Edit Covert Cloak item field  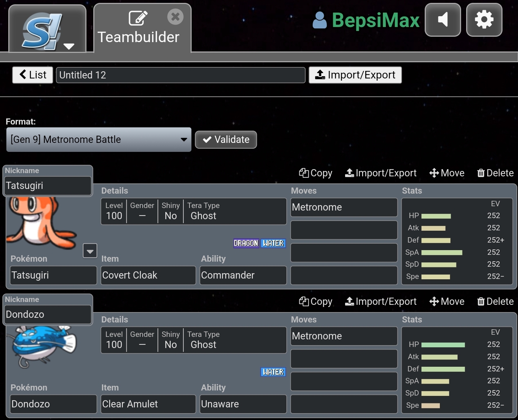[148, 275]
